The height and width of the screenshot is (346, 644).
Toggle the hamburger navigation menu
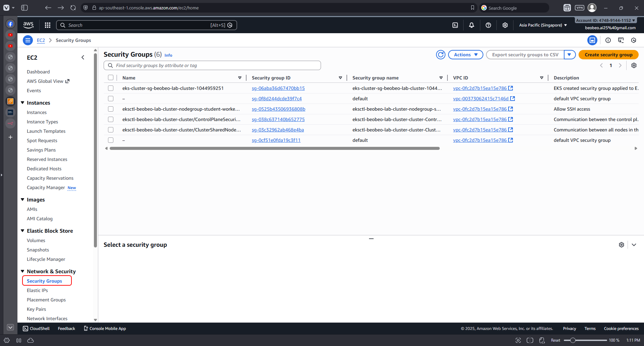pyautogui.click(x=28, y=40)
